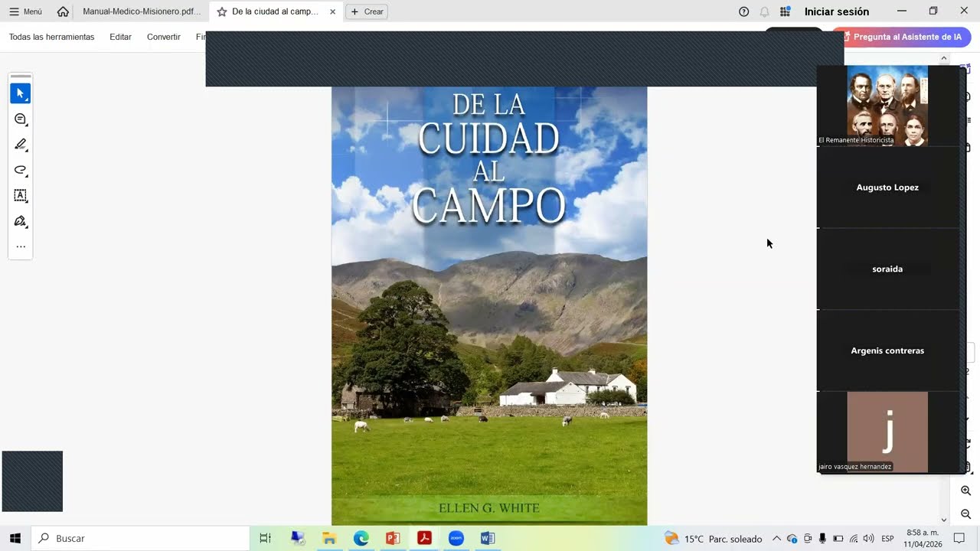The width and height of the screenshot is (980, 551).
Task: Open more tools ellipsis in quick toolbar
Action: [x=21, y=246]
